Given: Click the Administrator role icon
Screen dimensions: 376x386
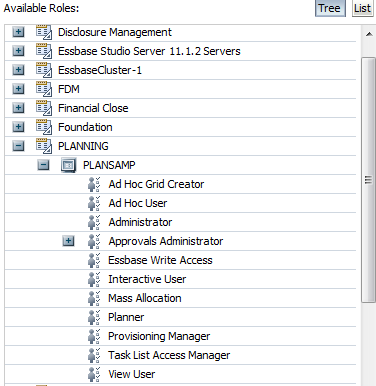Looking at the screenshot, I should coord(94,222).
